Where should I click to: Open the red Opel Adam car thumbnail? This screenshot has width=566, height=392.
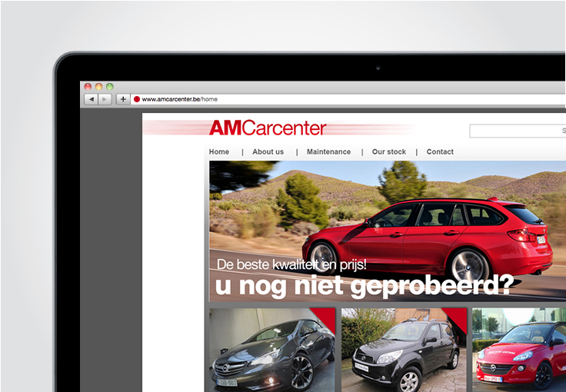coord(519,350)
